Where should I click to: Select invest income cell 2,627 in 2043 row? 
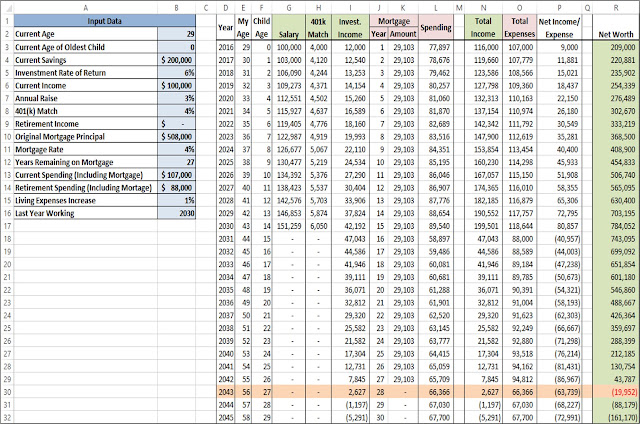pos(350,392)
